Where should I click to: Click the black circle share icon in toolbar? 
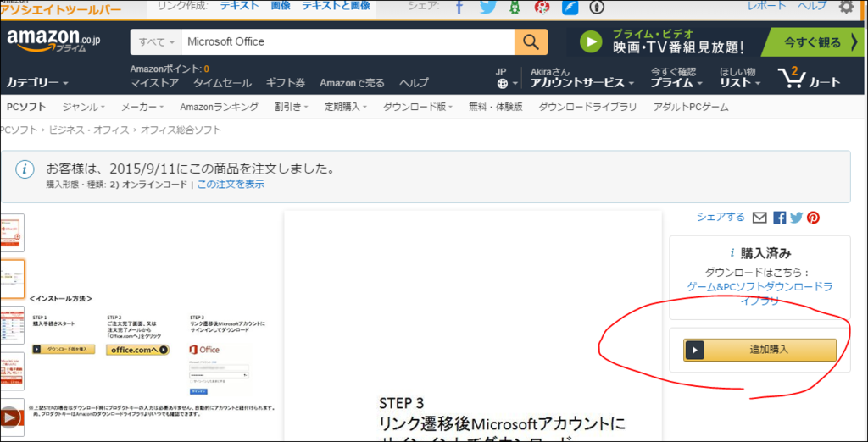point(598,7)
